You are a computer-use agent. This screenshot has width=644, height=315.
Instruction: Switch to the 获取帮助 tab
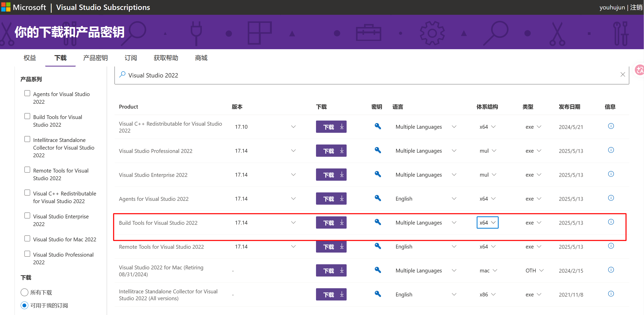tap(166, 58)
